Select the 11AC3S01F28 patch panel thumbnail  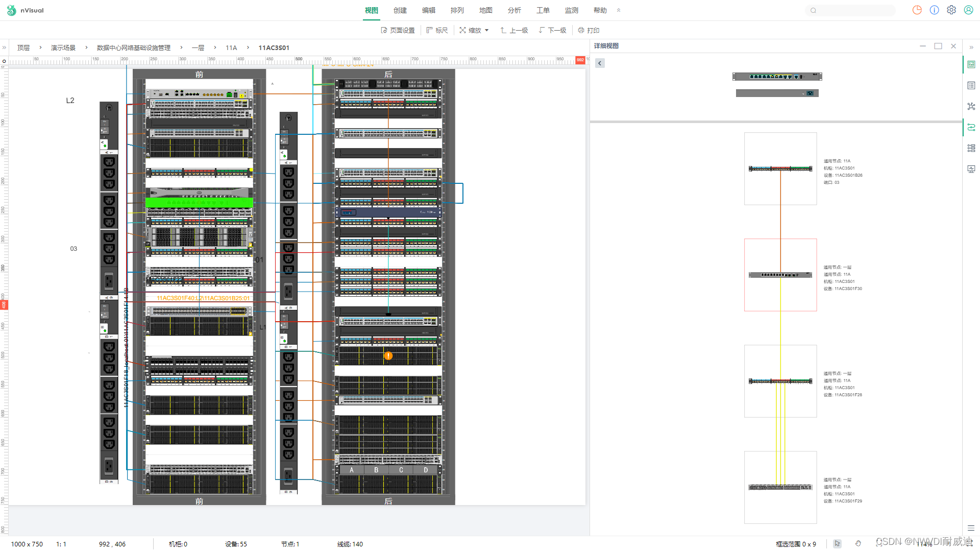[x=780, y=381]
